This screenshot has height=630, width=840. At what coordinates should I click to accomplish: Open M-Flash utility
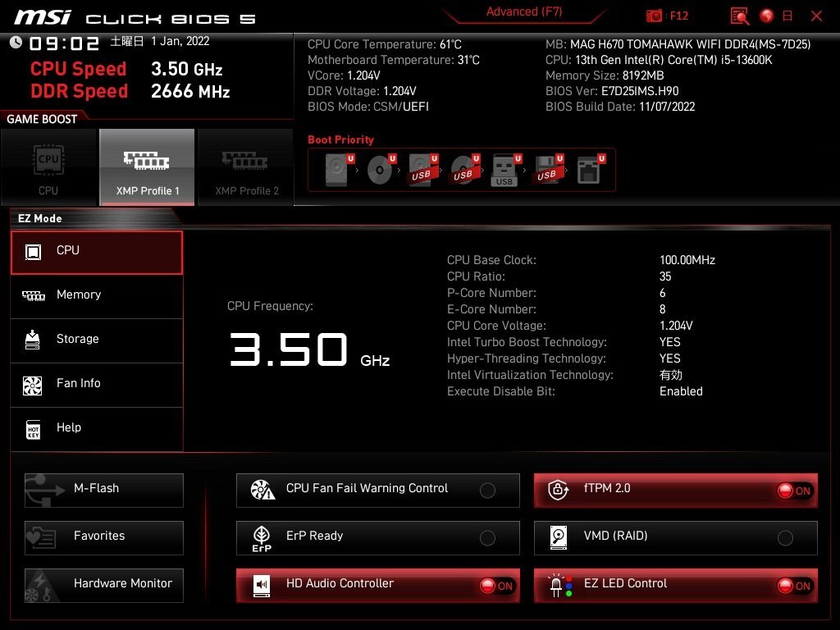point(104,491)
